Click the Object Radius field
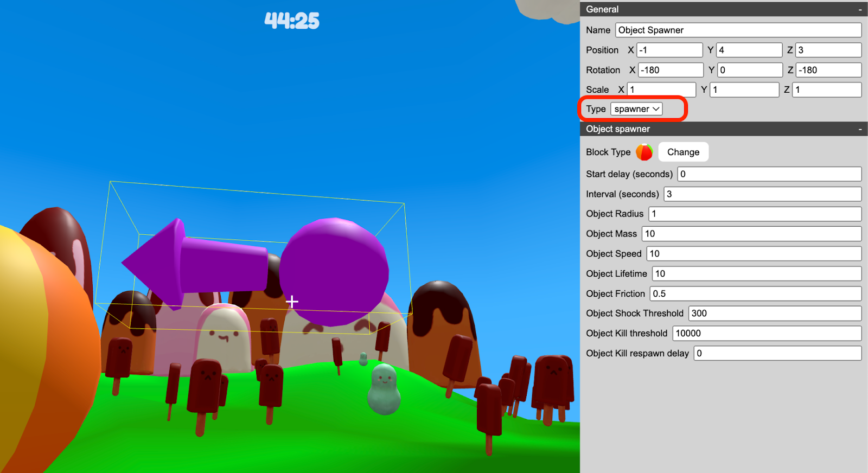The image size is (868, 473). pyautogui.click(x=755, y=214)
